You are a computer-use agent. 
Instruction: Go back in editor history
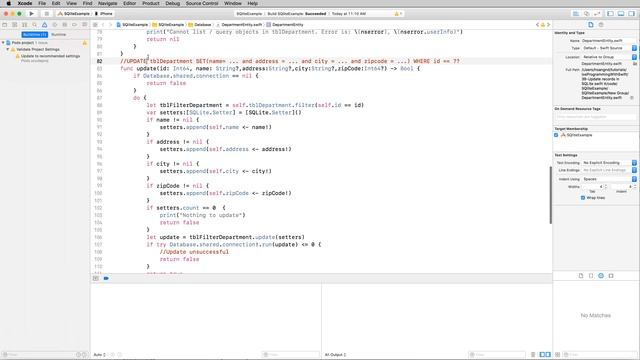pos(103,25)
